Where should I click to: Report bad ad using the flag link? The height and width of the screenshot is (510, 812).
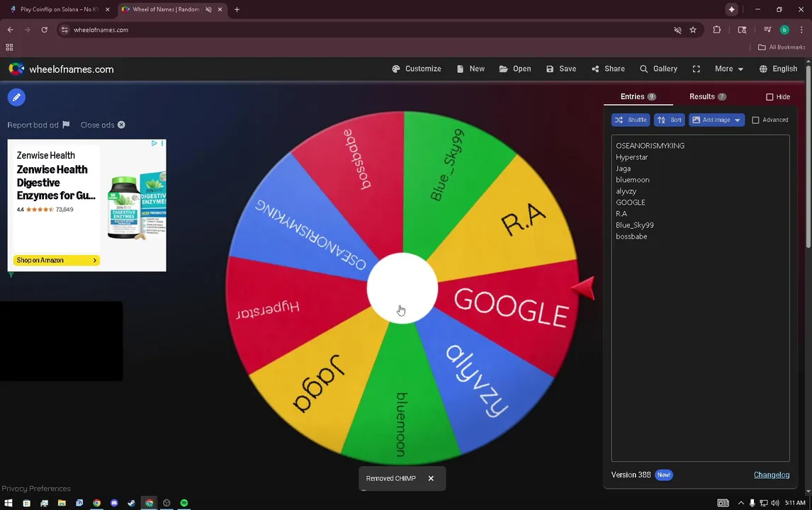pos(38,125)
